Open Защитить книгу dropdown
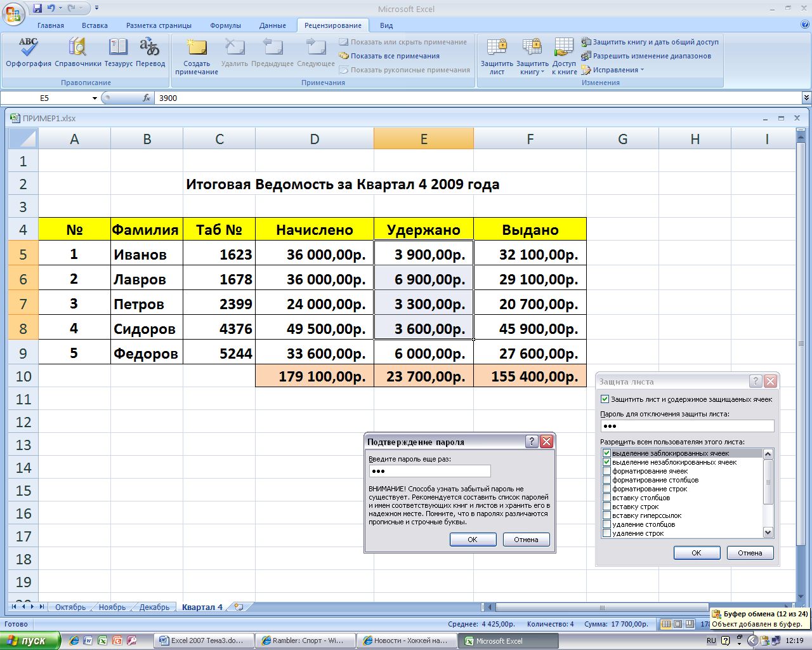The width and height of the screenshot is (812, 650). point(532,56)
